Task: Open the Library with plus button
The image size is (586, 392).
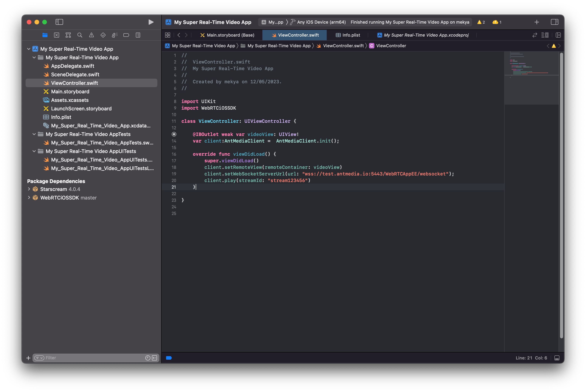Action: tap(537, 22)
